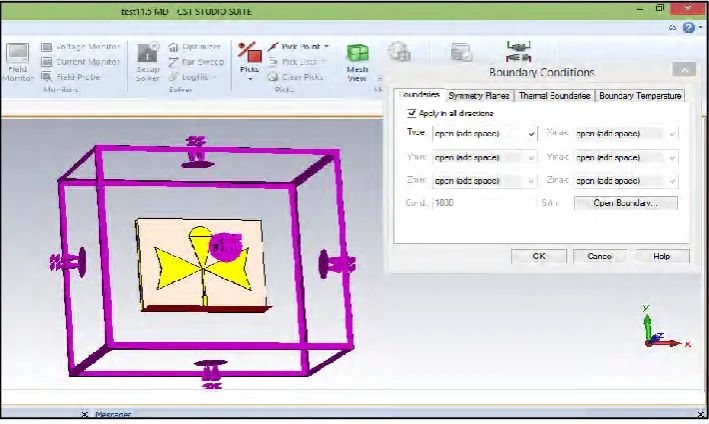Expand the Pick Lists dropdown arrow

point(324,62)
